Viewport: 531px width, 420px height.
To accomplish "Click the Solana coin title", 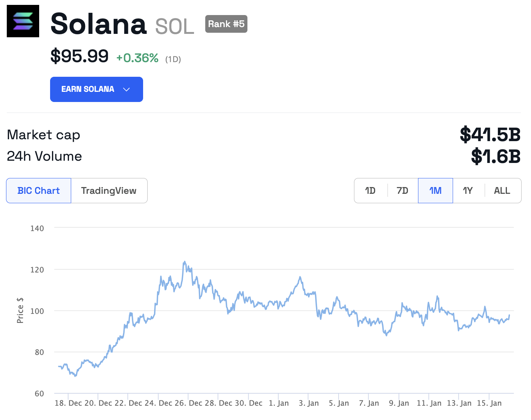I will (98, 24).
